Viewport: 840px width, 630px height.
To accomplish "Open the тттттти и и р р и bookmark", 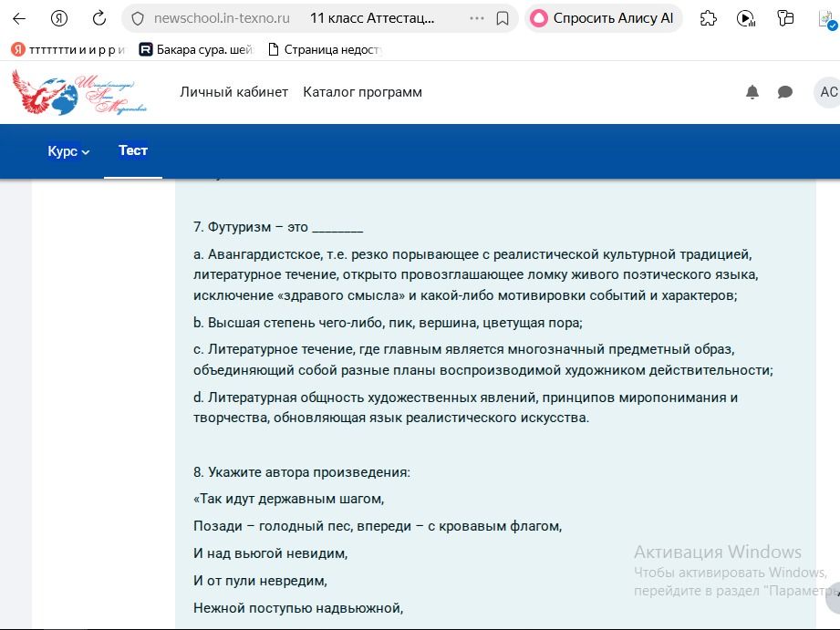I will point(68,50).
